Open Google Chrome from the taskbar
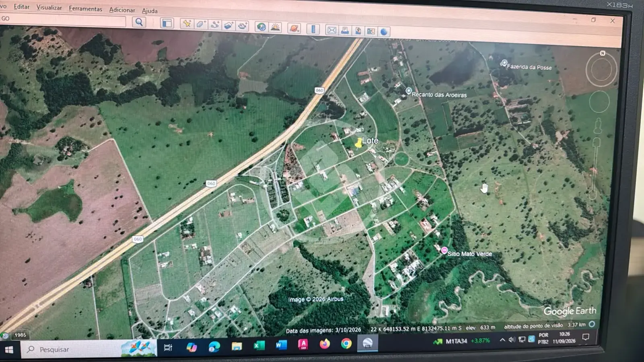644x362 pixels. 346,343
